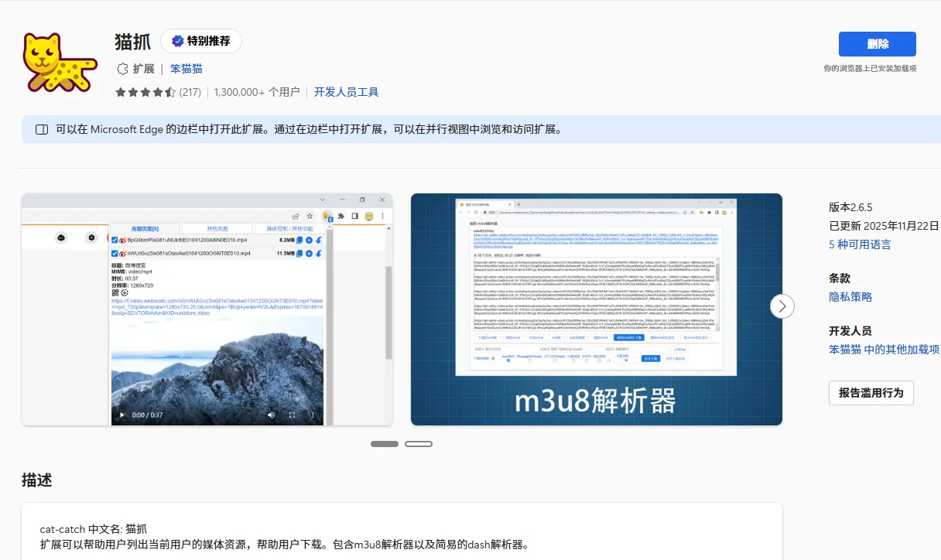Select the second carousel indicator dot
The image size is (941, 560).
[419, 443]
